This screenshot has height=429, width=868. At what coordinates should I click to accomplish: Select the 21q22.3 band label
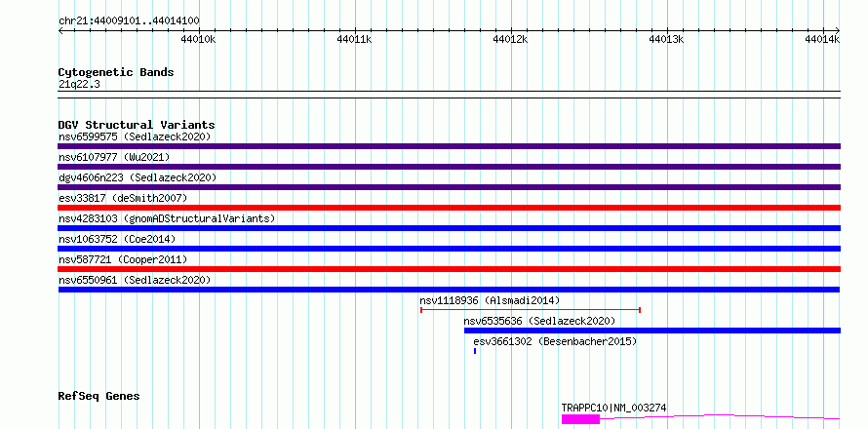79,85
